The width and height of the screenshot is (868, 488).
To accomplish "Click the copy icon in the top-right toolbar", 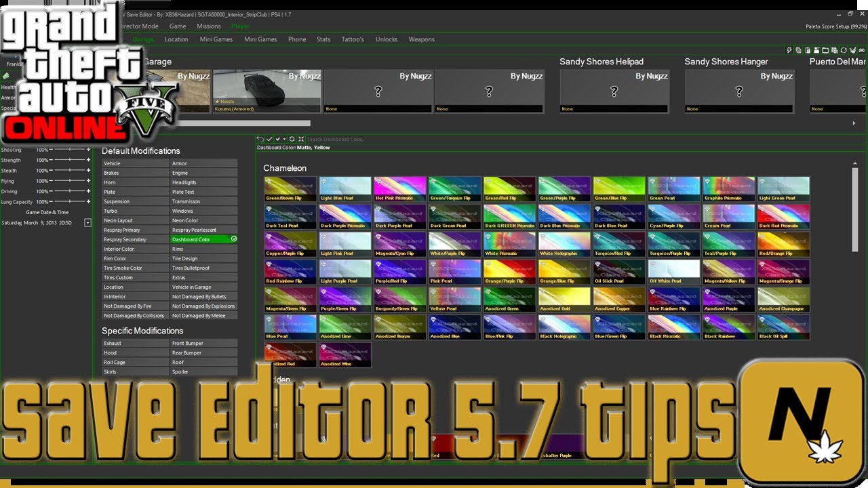I will (798, 50).
